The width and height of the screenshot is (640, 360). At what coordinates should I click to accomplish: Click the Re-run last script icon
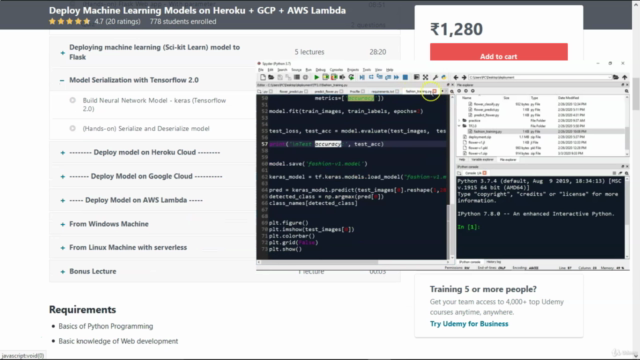click(x=351, y=77)
